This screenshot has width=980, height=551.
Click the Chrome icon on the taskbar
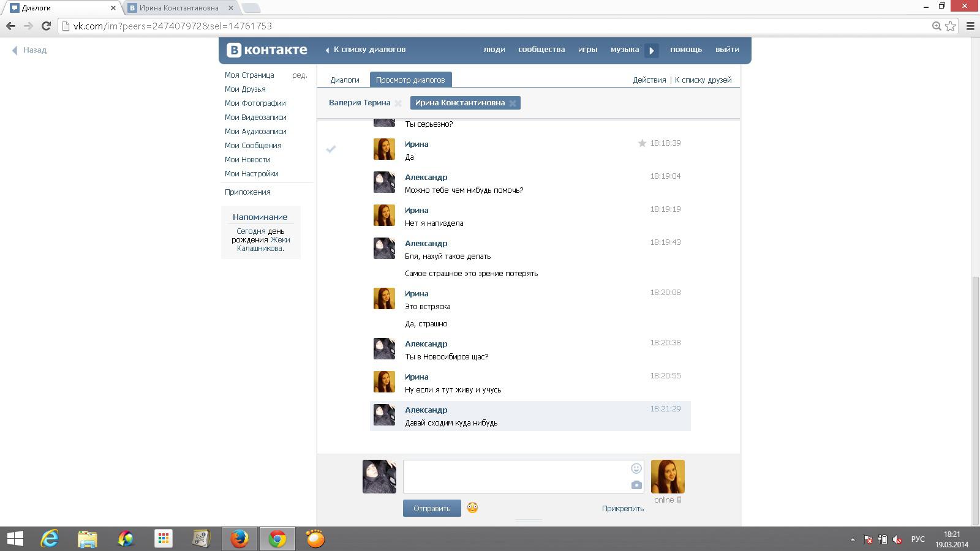(x=277, y=539)
